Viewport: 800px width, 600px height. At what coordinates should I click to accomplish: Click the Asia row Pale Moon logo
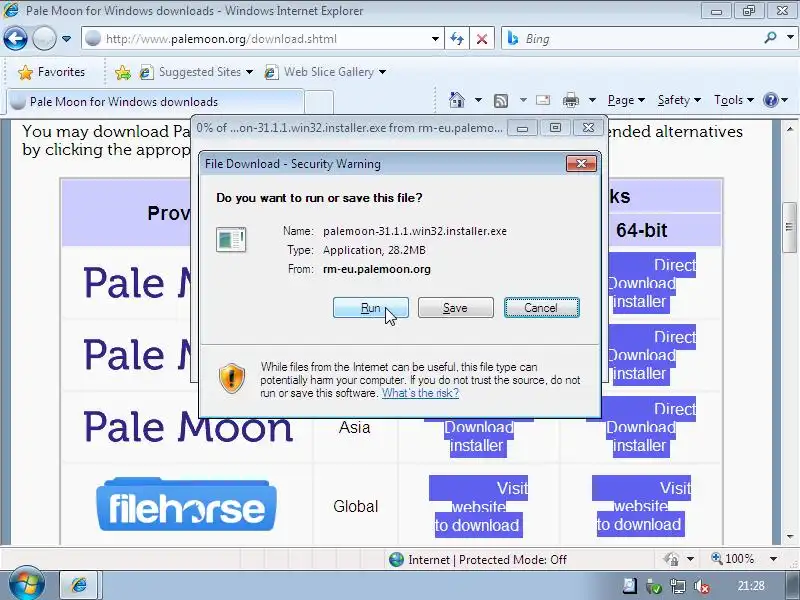[x=188, y=427]
